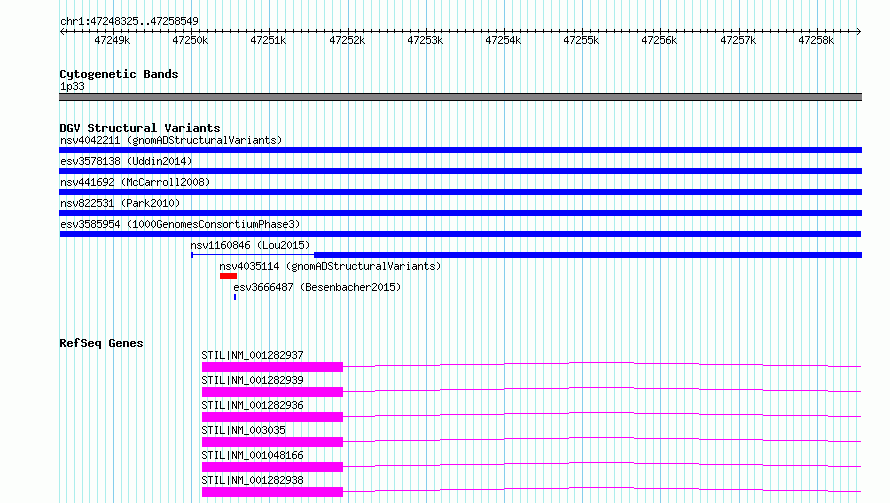
Task: Click the 47257k ruler tick label
Action: click(x=738, y=40)
